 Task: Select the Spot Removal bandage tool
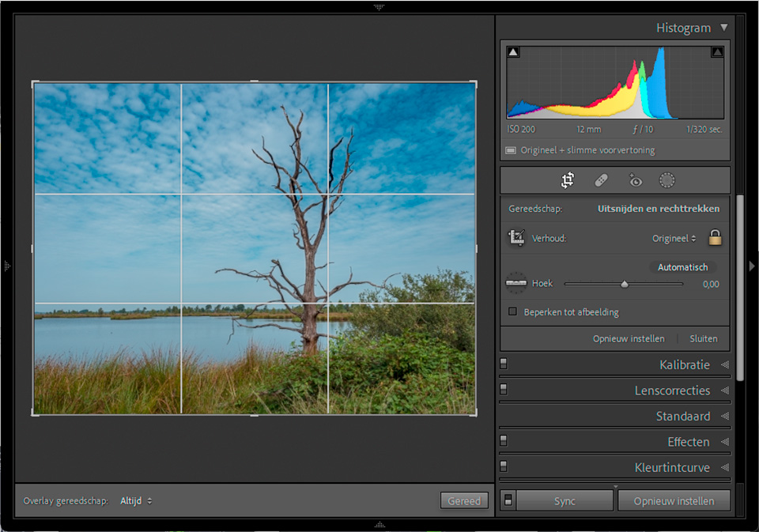(601, 180)
